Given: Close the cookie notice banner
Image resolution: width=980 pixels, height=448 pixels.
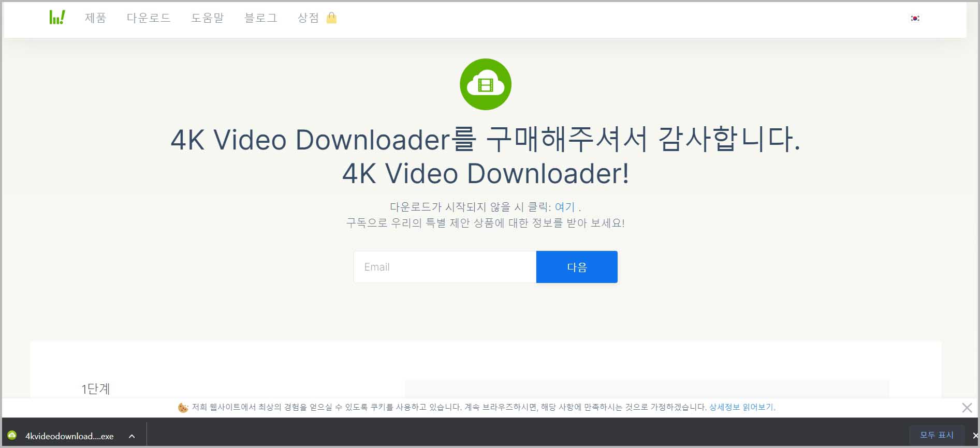Looking at the screenshot, I should [967, 408].
